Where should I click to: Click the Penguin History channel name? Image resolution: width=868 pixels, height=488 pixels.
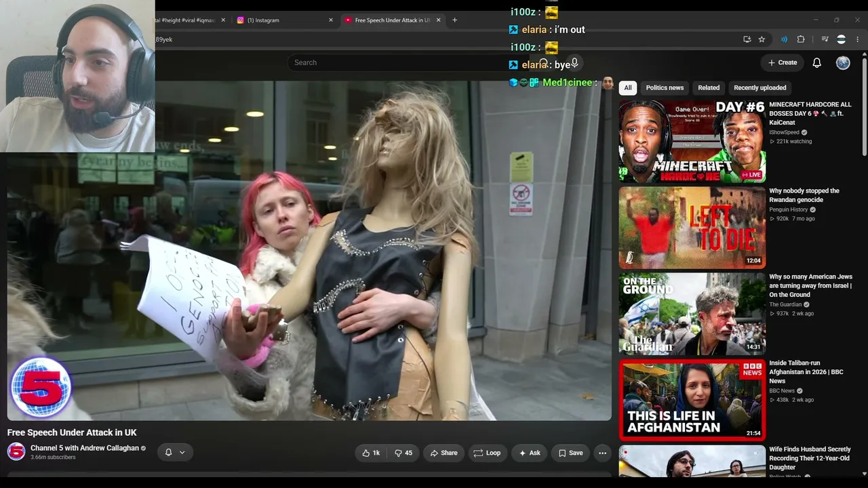tap(789, 209)
